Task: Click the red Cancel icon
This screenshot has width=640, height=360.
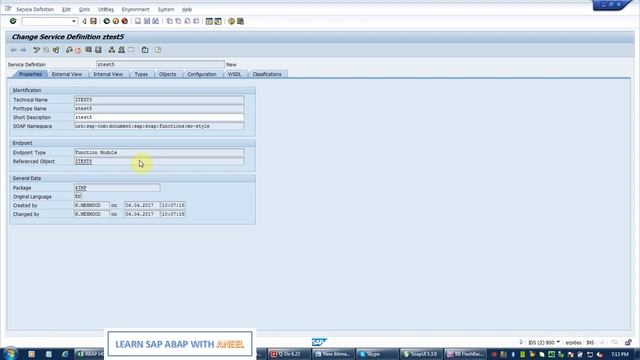Action: point(124,21)
